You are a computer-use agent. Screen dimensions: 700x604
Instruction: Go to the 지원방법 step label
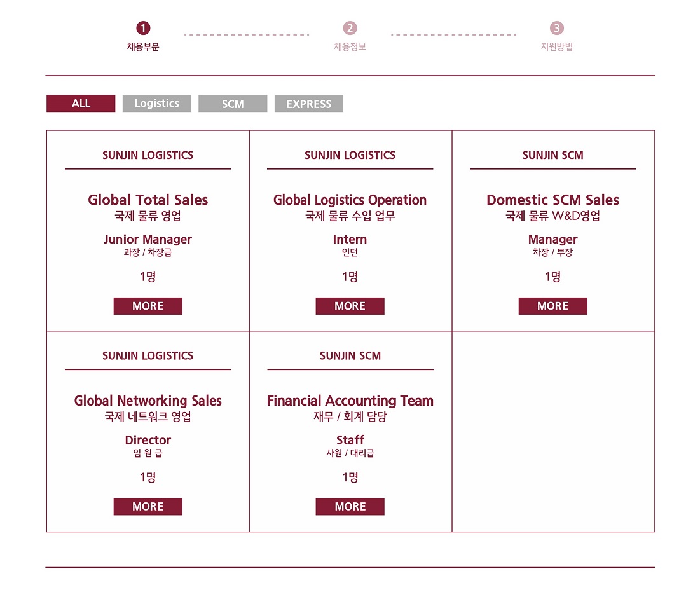click(x=557, y=47)
